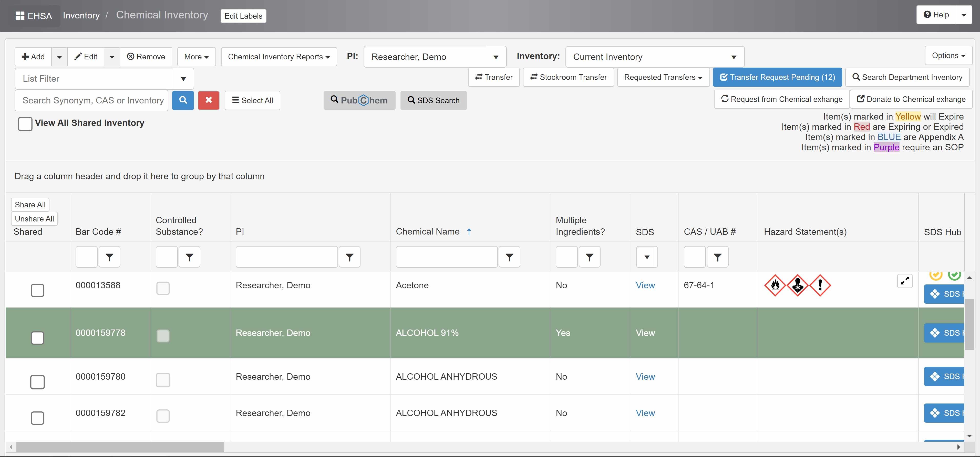Screen dimensions: 980x457
Task: Check the Shared box for Acetone row
Action: (x=37, y=290)
